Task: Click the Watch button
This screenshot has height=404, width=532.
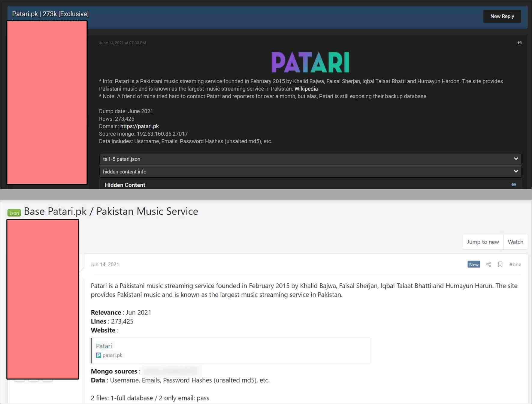Action: [515, 242]
